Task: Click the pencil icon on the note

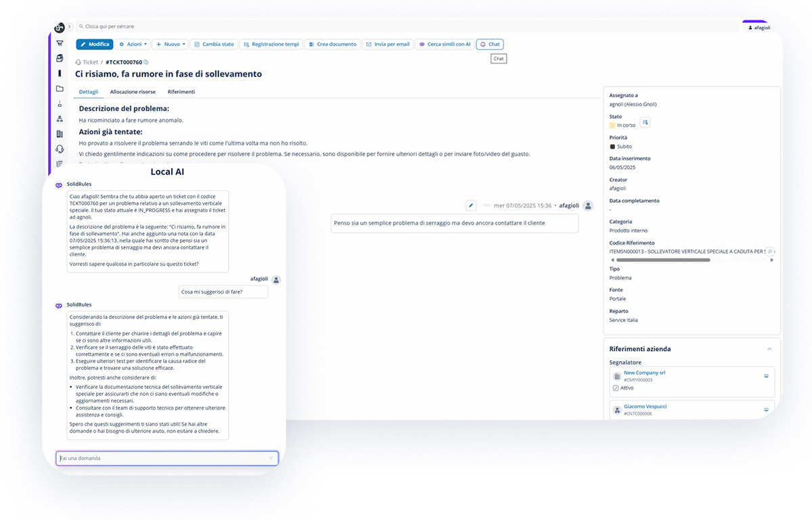Action: pyautogui.click(x=471, y=206)
